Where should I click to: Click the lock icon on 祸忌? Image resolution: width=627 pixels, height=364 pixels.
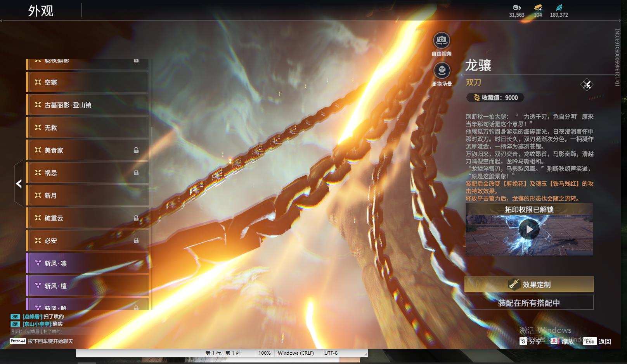[x=136, y=173]
